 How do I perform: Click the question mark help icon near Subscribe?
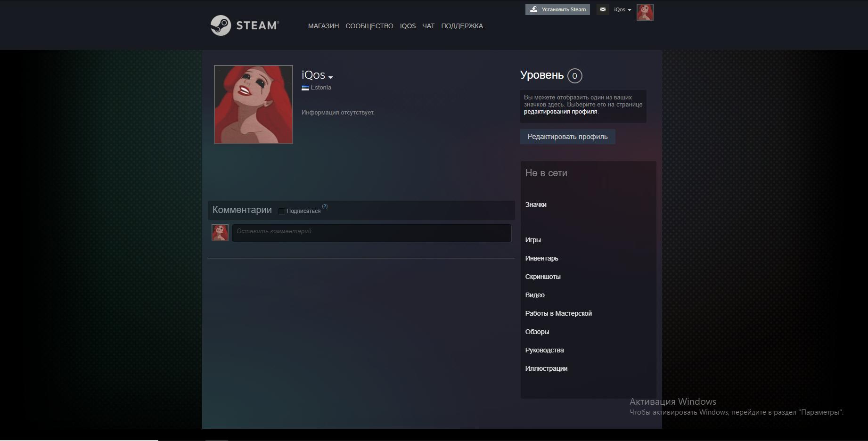(x=325, y=206)
